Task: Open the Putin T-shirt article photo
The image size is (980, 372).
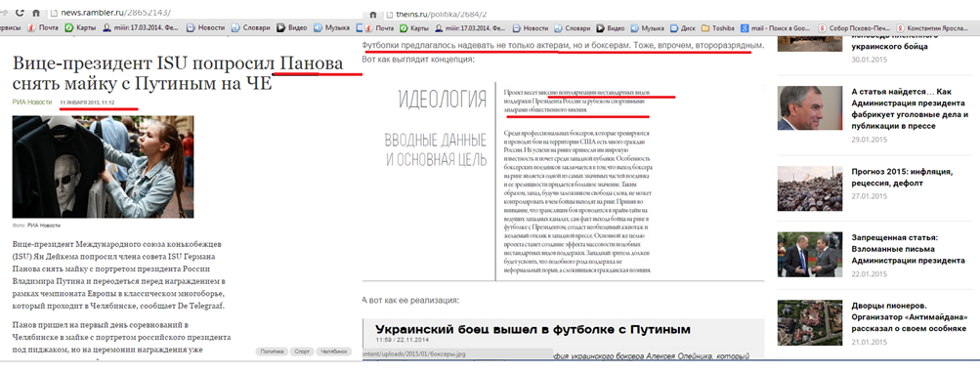Action: [x=104, y=166]
